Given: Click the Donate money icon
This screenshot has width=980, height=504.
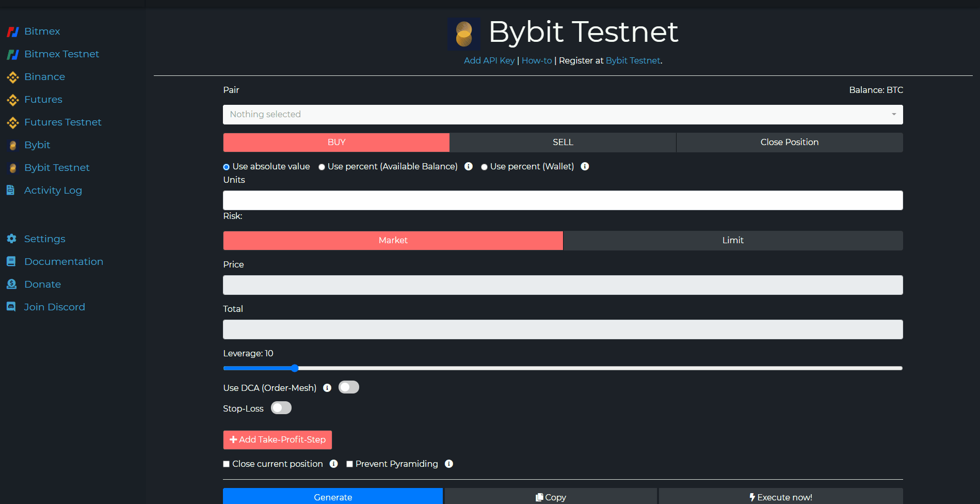Looking at the screenshot, I should (11, 284).
